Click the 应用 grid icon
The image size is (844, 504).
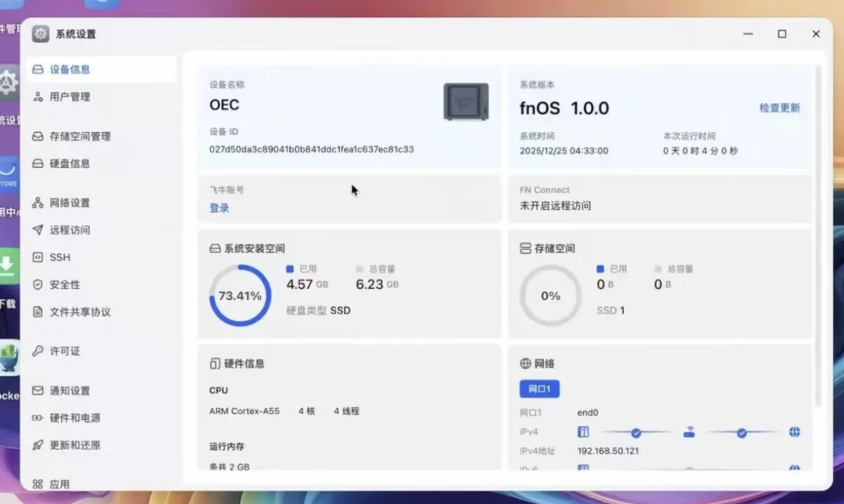pos(38,484)
